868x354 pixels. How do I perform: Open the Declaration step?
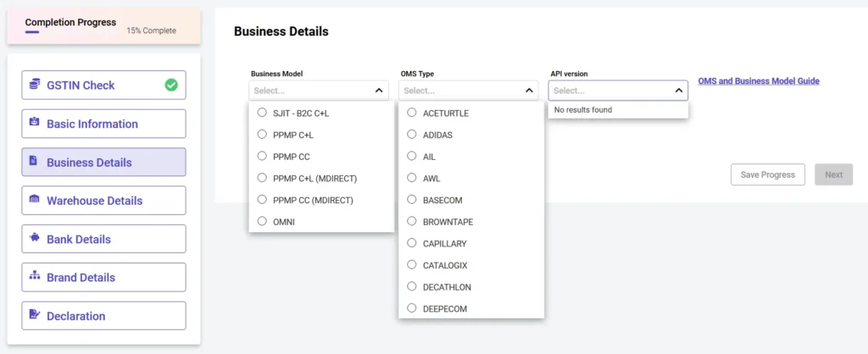103,316
